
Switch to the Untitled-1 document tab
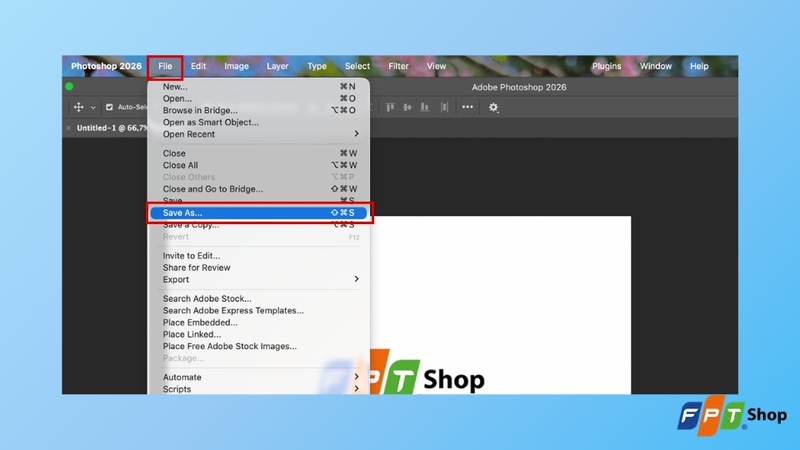112,128
